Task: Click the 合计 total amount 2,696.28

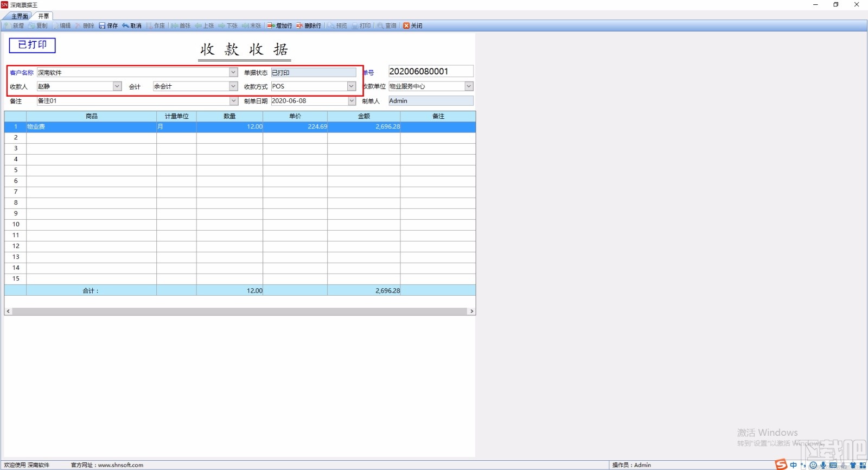Action: (x=363, y=290)
